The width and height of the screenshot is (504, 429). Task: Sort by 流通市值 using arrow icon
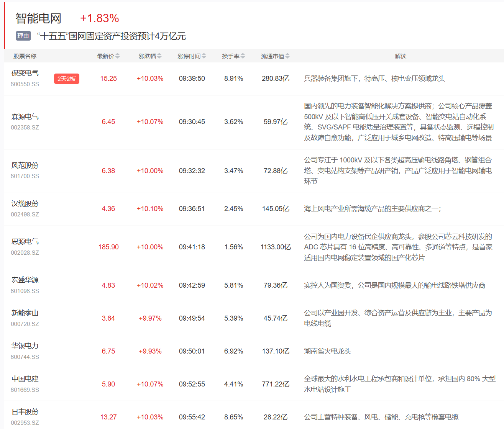point(287,56)
